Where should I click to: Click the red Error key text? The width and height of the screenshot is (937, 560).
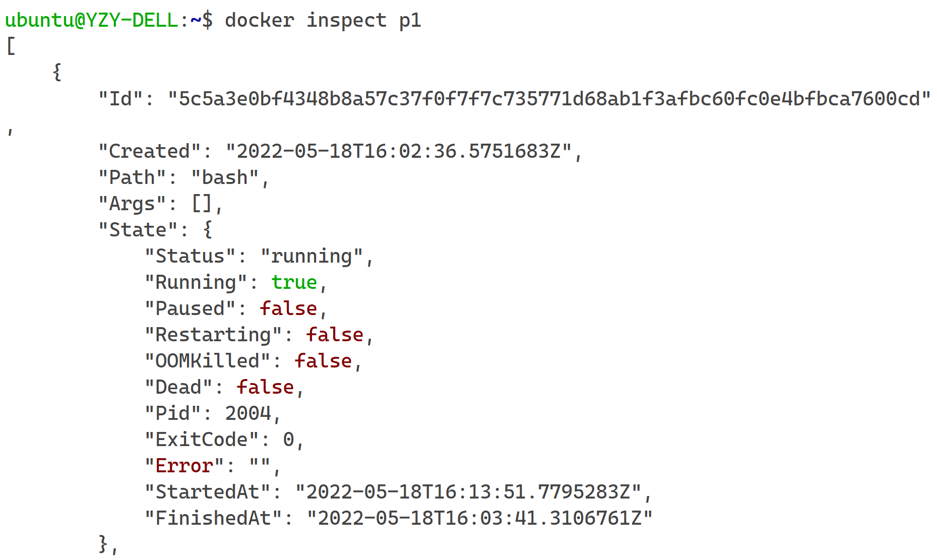(184, 466)
